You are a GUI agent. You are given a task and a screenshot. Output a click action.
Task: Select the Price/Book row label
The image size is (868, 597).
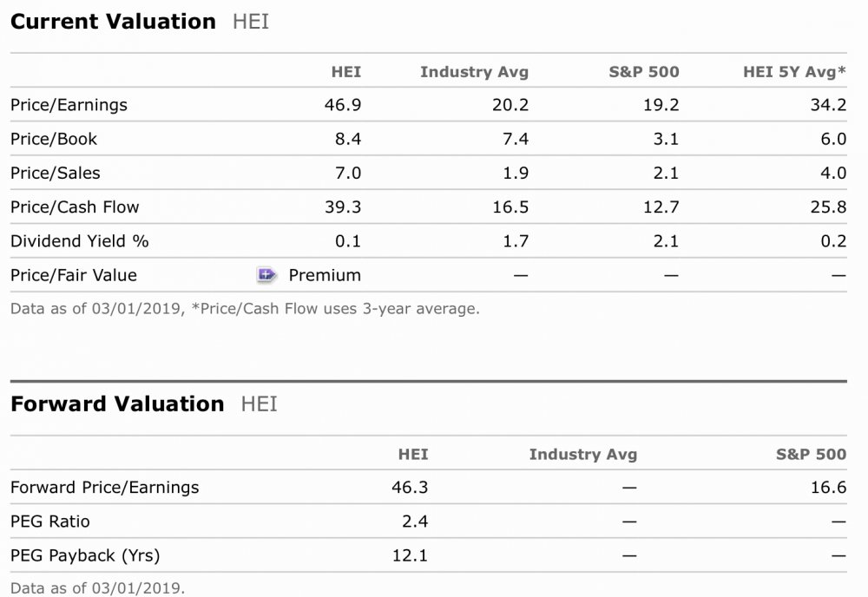(x=54, y=139)
